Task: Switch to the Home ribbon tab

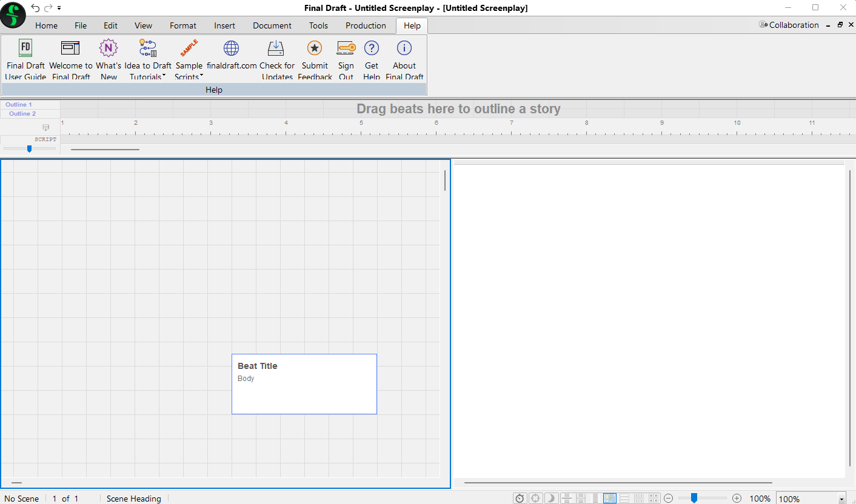Action: (x=46, y=25)
